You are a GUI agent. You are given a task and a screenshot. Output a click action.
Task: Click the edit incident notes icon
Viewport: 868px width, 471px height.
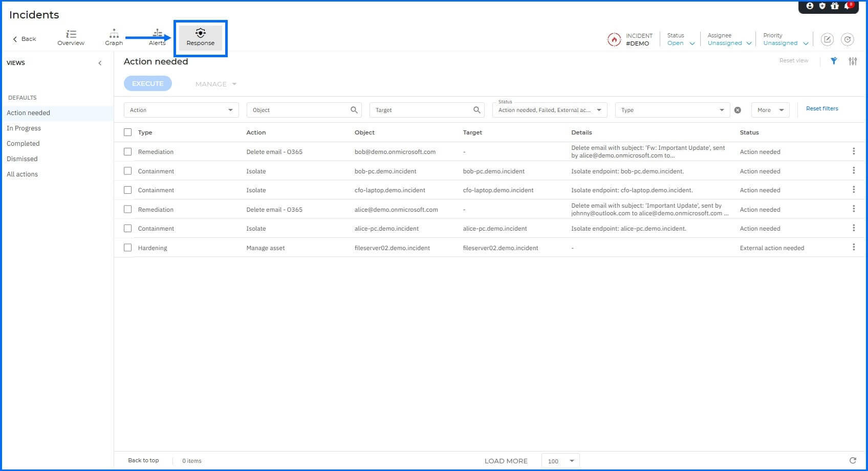tap(827, 39)
